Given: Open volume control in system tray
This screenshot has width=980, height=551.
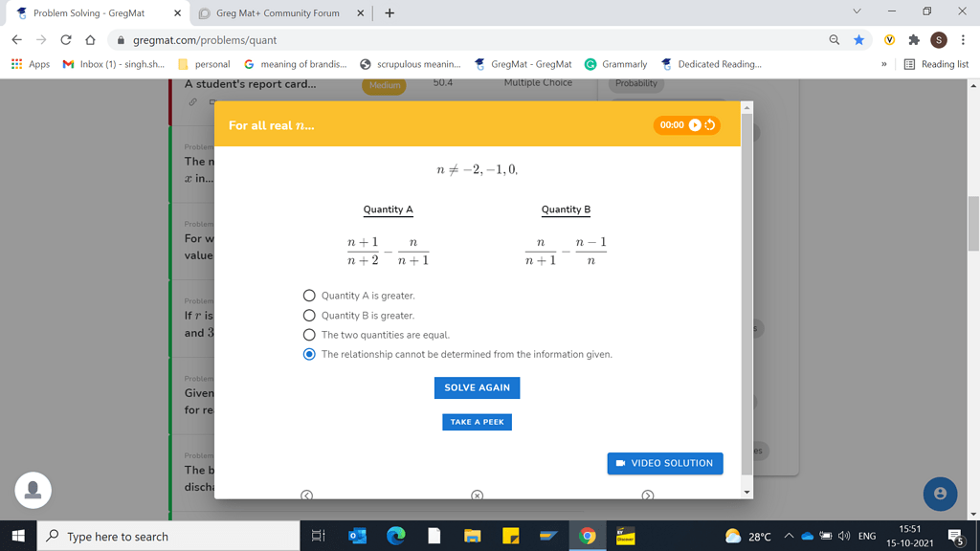Looking at the screenshot, I should 844,536.
